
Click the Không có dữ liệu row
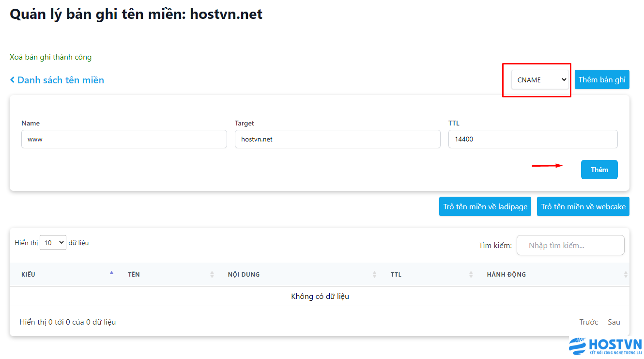point(320,296)
